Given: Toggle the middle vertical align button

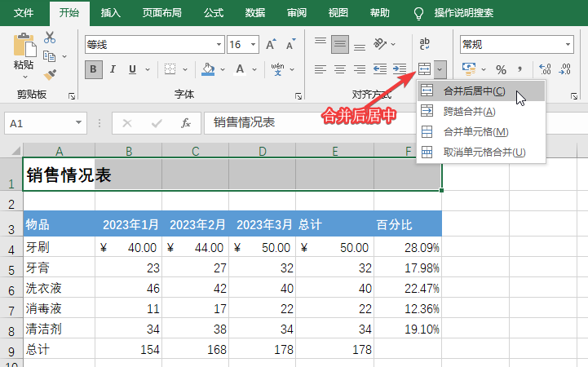Looking at the screenshot, I should (x=340, y=44).
